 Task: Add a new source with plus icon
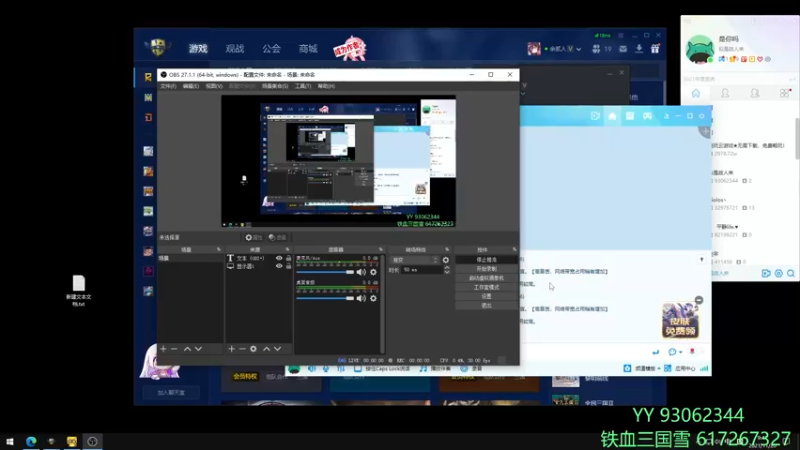[x=232, y=349]
